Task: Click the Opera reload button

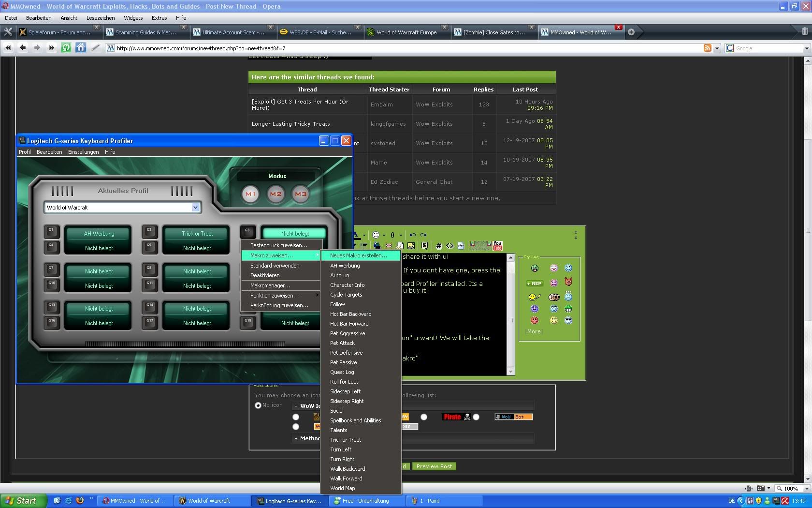Action: pos(66,47)
